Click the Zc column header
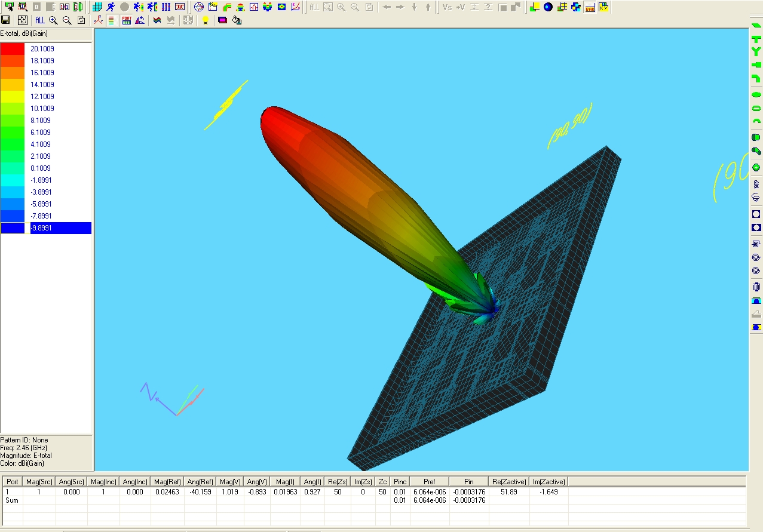This screenshot has width=763, height=532. point(382,481)
